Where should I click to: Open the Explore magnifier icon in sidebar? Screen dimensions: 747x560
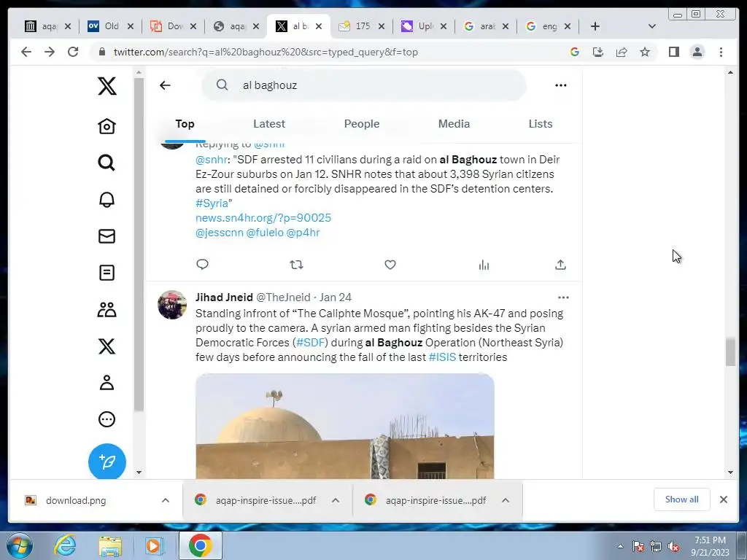(107, 163)
